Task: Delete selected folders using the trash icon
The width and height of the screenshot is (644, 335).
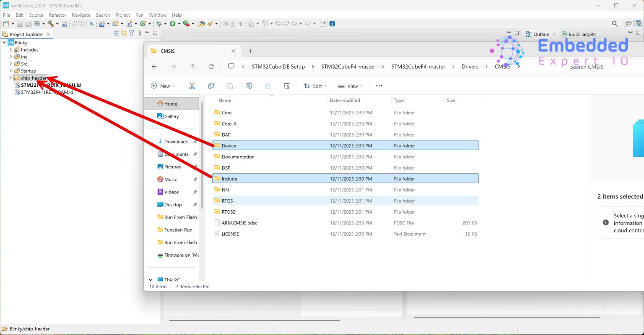Action: pos(286,86)
